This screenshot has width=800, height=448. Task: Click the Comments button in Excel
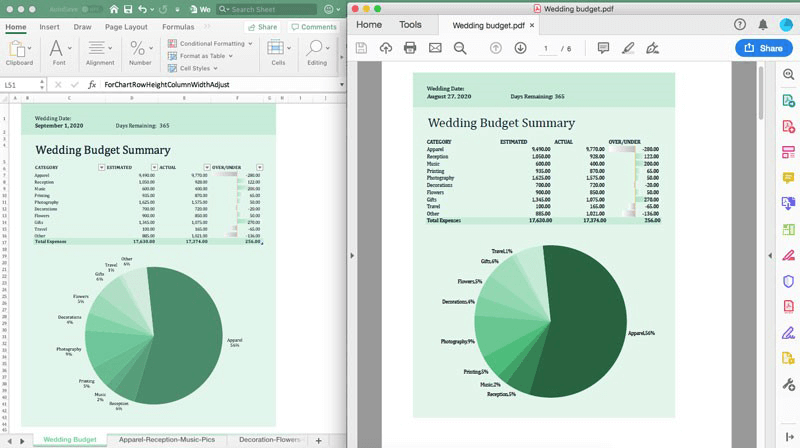coord(314,27)
